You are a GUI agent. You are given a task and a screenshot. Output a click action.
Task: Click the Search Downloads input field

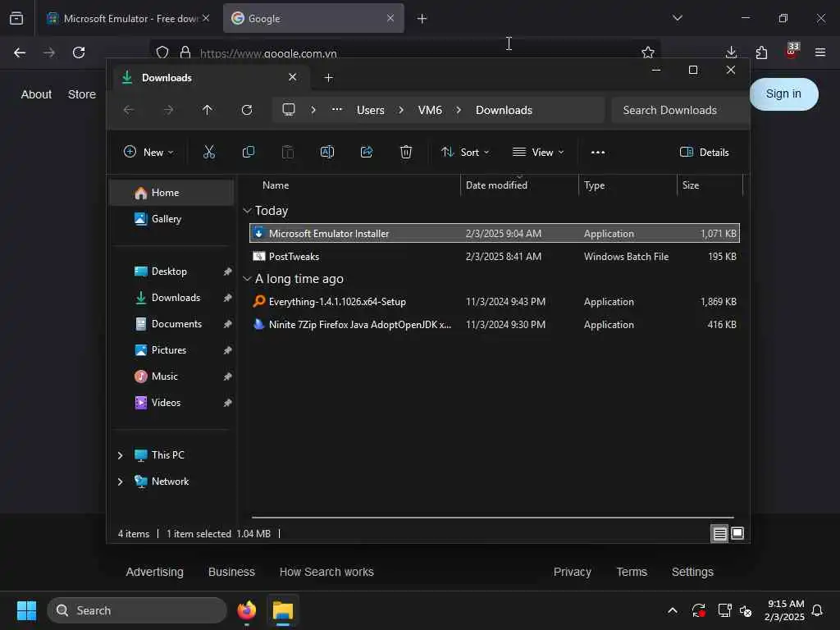coord(679,110)
